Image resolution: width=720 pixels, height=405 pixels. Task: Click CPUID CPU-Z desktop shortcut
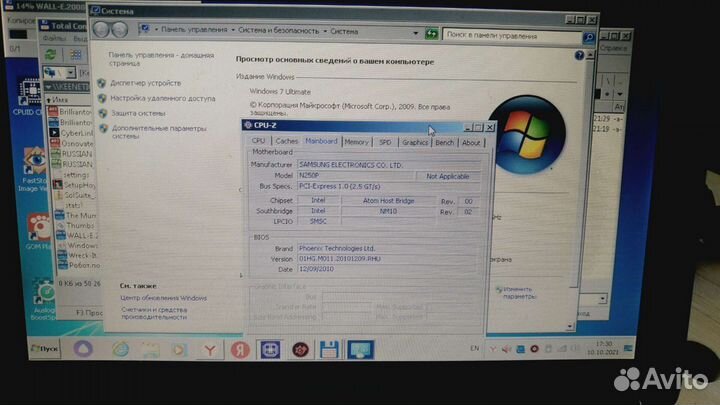tap(28, 97)
